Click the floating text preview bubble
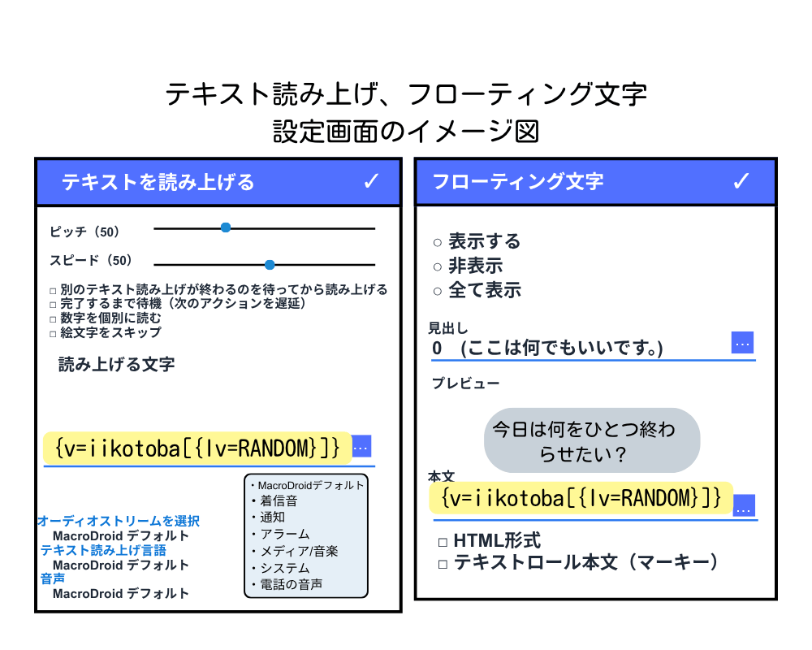This screenshot has width=812, height=650. point(592,440)
